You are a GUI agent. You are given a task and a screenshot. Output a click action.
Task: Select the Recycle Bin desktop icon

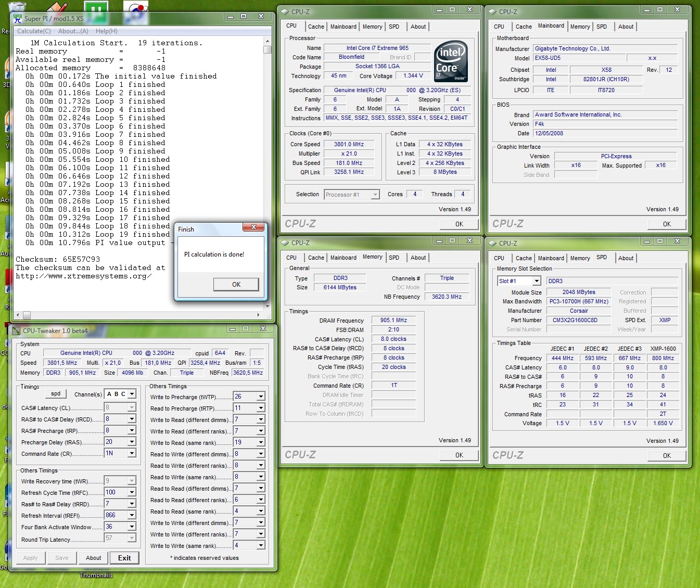pos(17,6)
